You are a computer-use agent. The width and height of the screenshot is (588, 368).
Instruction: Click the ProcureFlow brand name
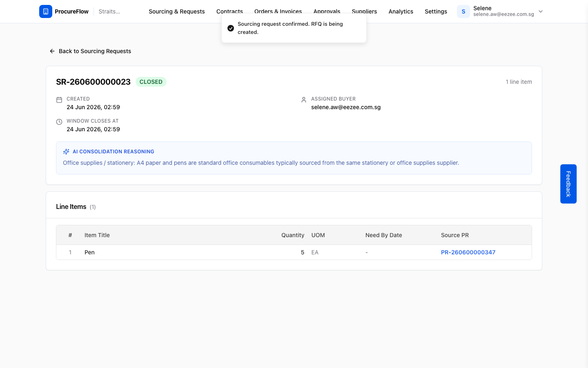[x=72, y=11]
